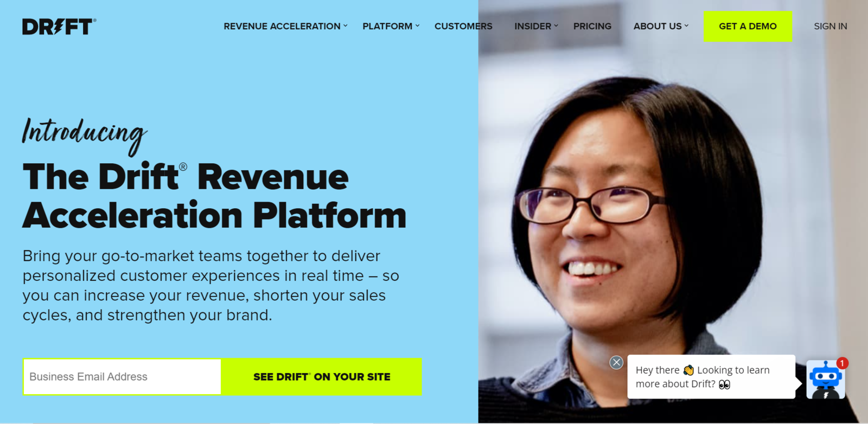Viewport: 868px width, 424px height.
Task: Open the Insider menu label
Action: [x=533, y=26]
